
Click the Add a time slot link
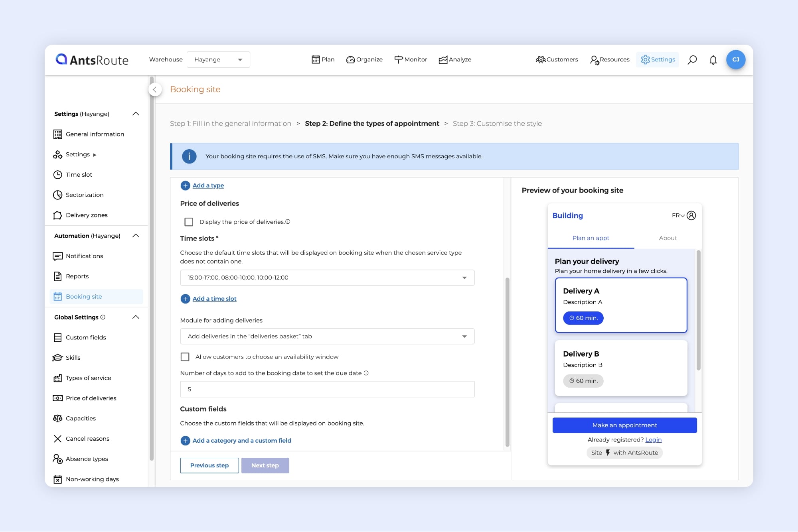coord(214,299)
